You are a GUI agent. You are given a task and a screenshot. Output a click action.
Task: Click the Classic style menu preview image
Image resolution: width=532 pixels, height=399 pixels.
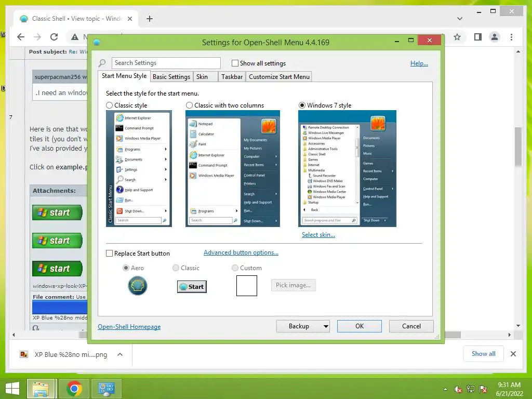click(139, 169)
